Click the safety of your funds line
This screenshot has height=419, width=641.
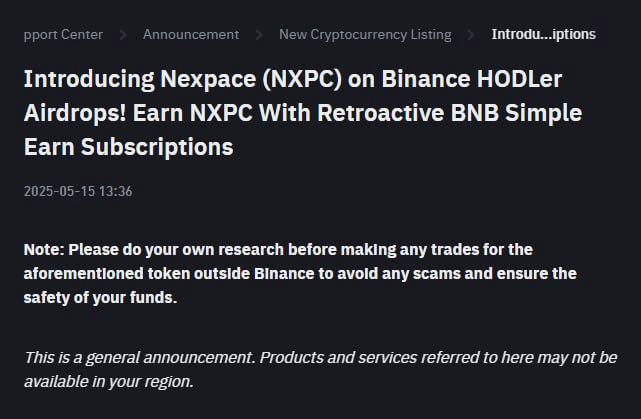tap(100, 298)
